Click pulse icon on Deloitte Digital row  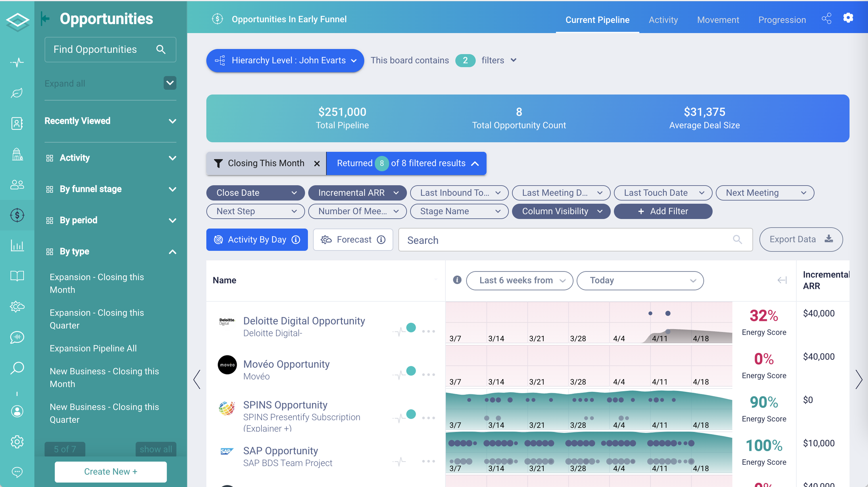399,331
